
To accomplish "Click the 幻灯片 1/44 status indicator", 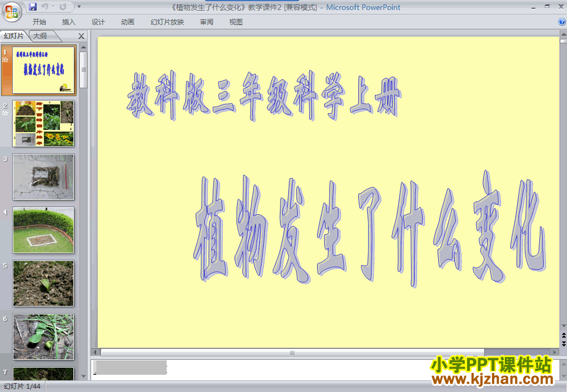I will [22, 386].
